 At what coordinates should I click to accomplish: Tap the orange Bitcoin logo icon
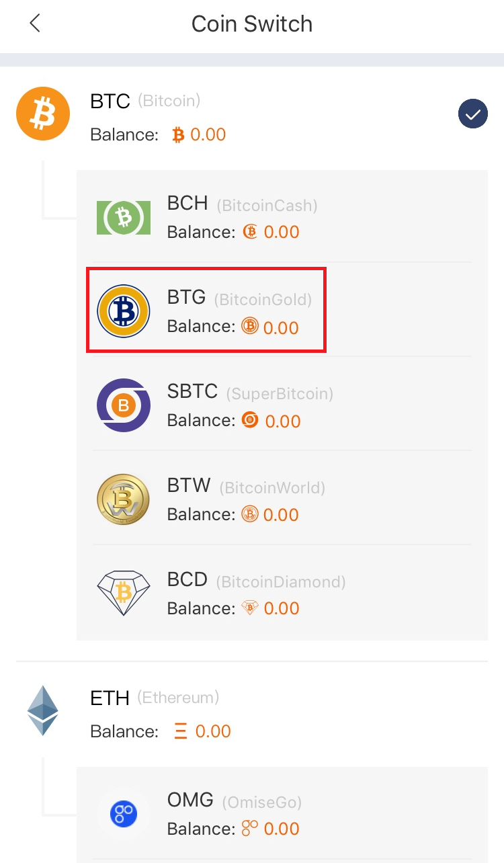pyautogui.click(x=43, y=114)
